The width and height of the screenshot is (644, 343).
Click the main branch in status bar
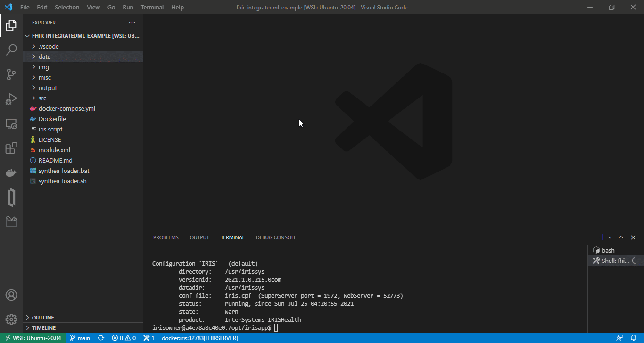click(x=80, y=338)
